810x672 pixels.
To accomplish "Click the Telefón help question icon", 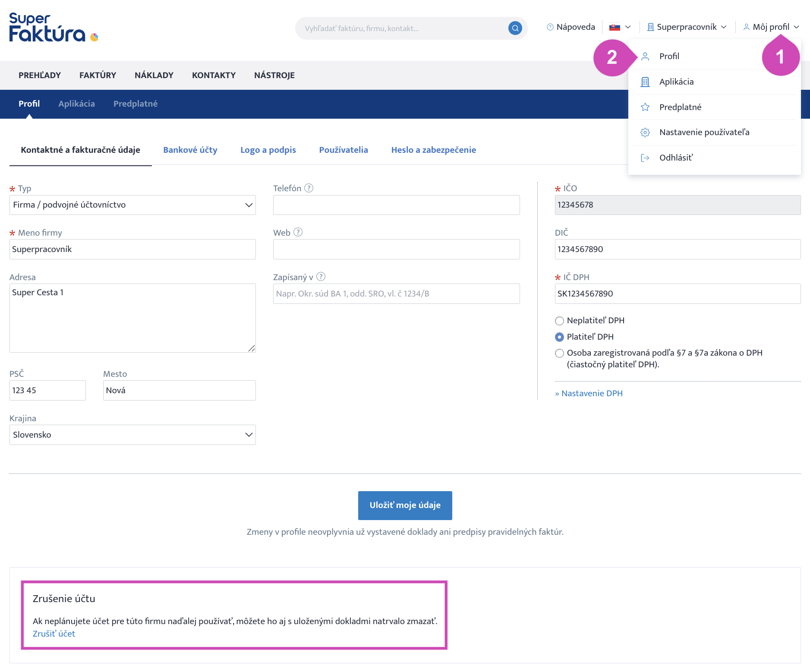I will point(309,188).
